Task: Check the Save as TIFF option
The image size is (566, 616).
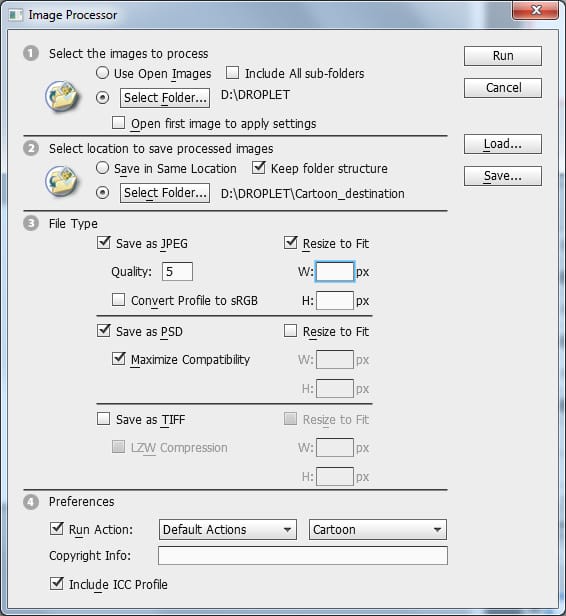Action: [104, 418]
